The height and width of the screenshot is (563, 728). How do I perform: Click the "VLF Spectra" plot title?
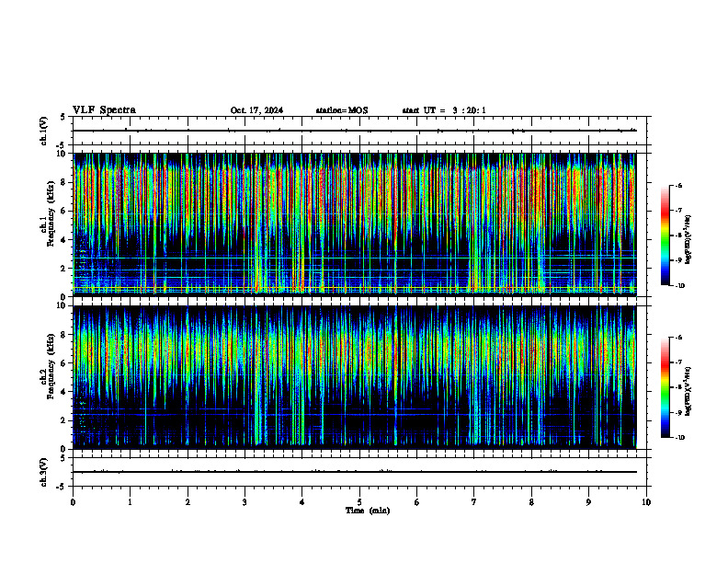tap(104, 110)
